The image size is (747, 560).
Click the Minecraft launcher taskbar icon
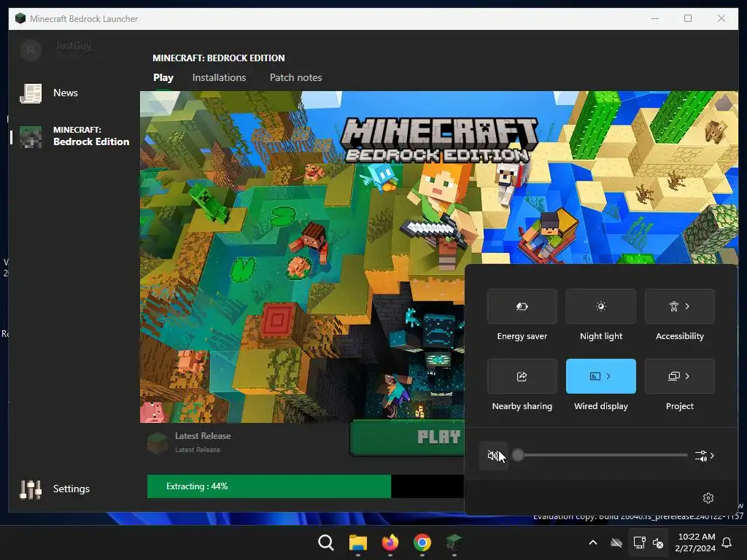point(454,542)
